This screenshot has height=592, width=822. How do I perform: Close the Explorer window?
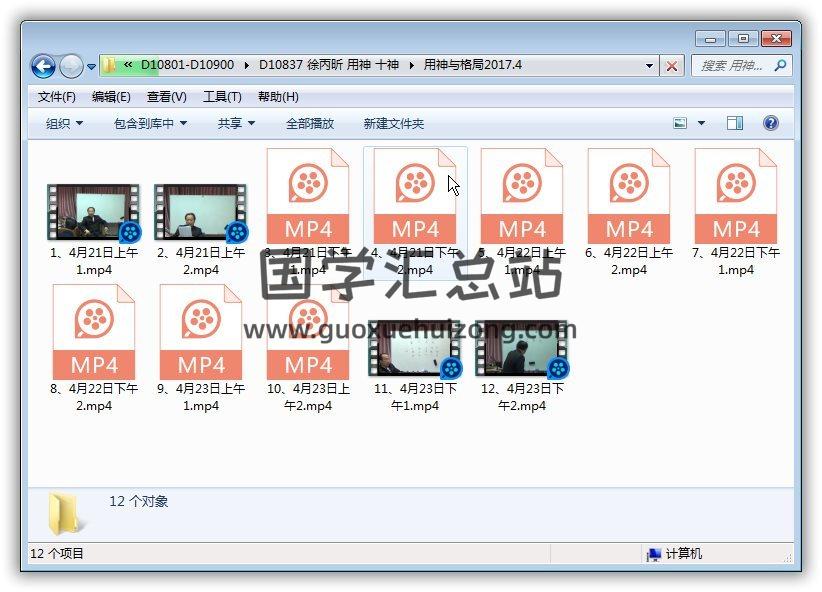pyautogui.click(x=776, y=39)
